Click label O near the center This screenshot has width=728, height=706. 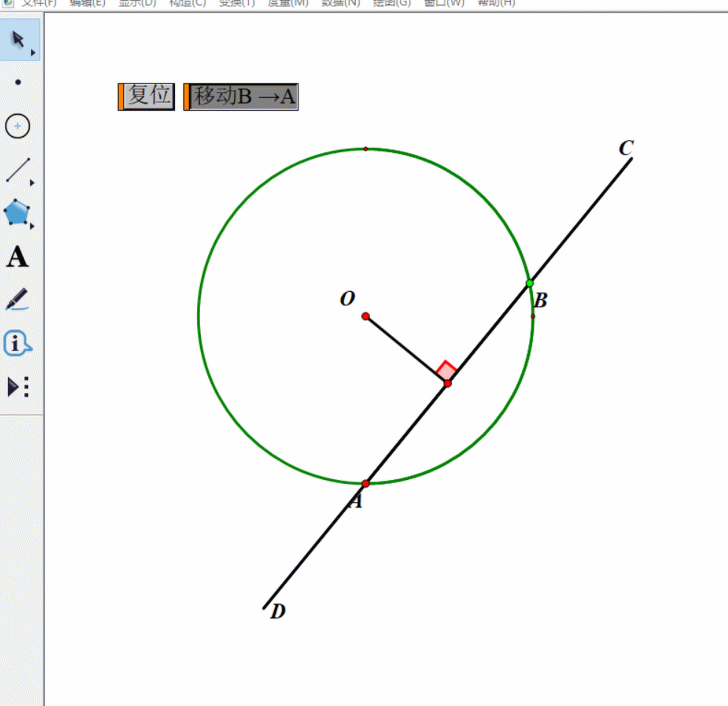(347, 298)
